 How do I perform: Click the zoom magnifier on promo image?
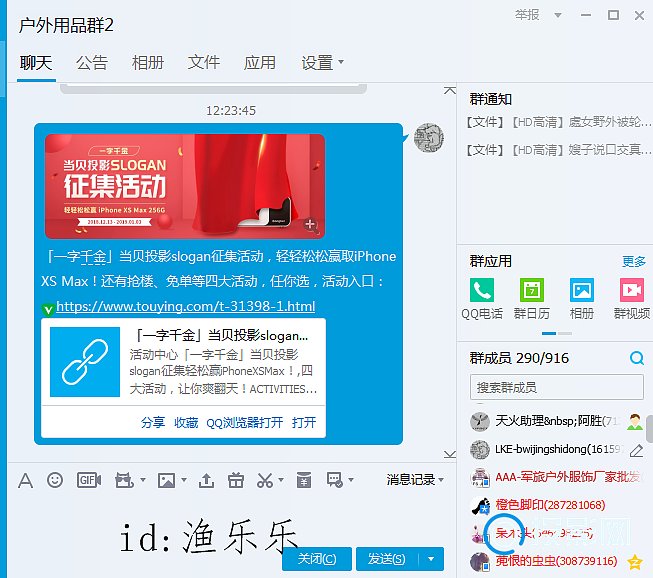point(311,225)
